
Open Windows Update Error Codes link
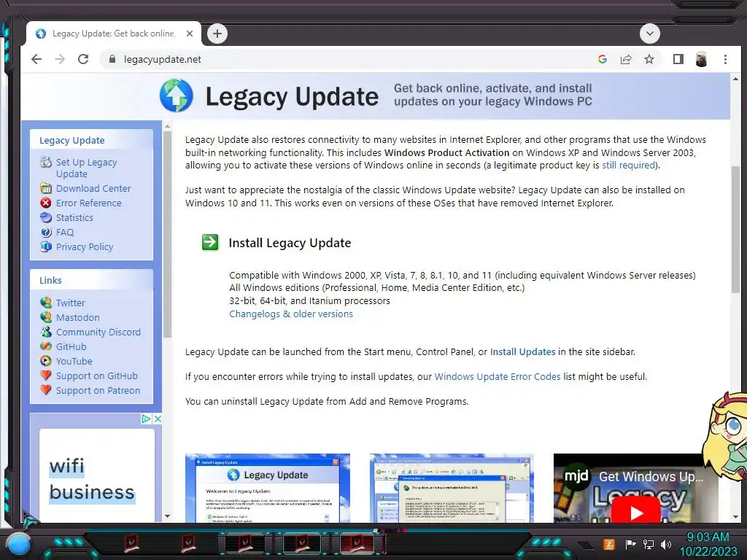pyautogui.click(x=498, y=377)
